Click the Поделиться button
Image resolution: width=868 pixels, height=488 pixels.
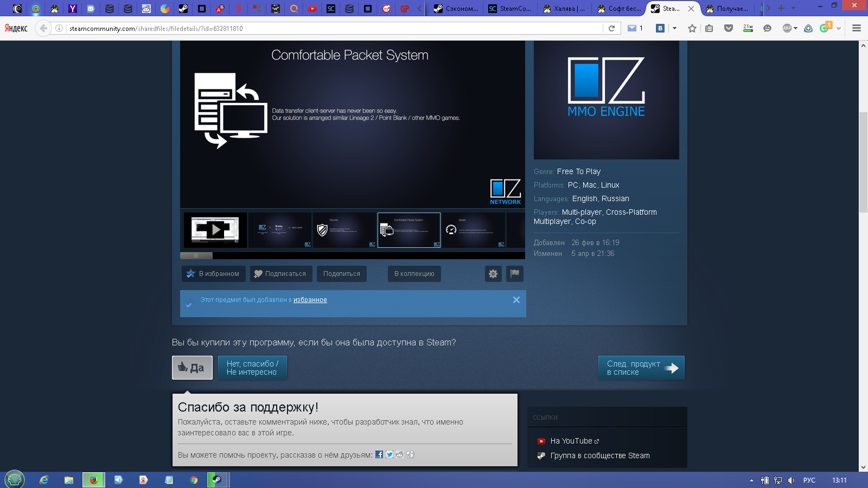[342, 274]
